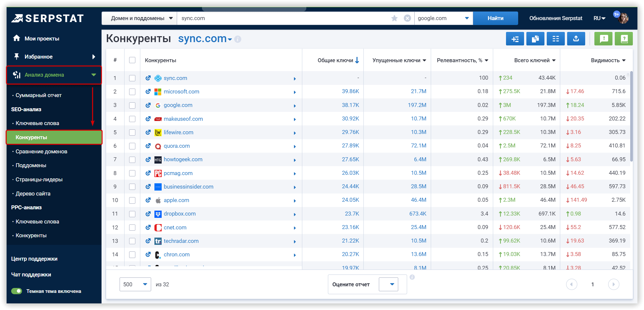Check the box next to apple.com
Image resolution: width=644 pixels, height=310 pixels.
pyautogui.click(x=132, y=200)
